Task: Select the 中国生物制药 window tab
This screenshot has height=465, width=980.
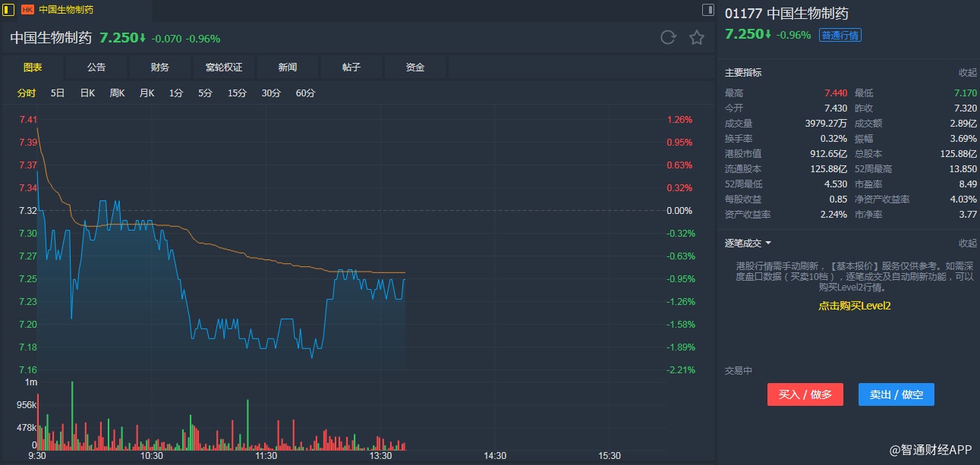Action: click(x=66, y=10)
